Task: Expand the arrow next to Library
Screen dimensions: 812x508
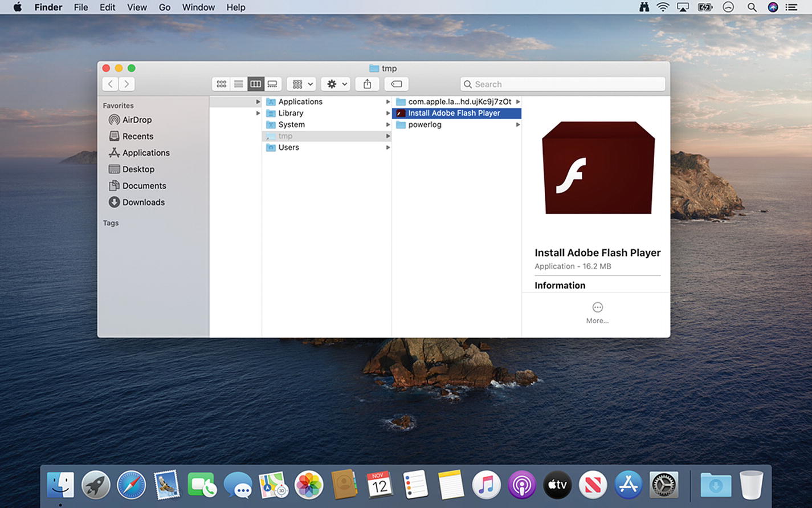Action: 388,113
